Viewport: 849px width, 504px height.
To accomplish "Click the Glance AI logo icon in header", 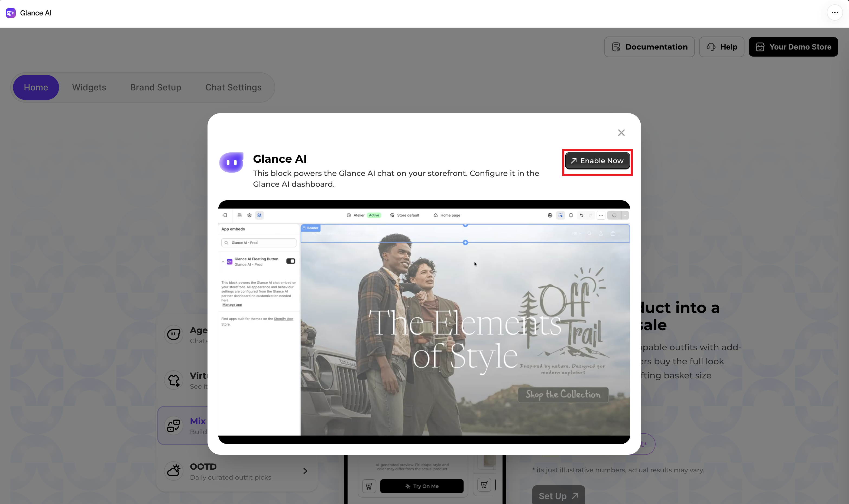I will pyautogui.click(x=11, y=13).
